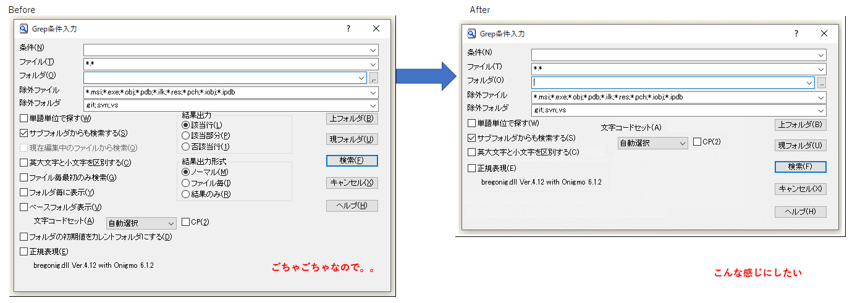Screen dimensions: 868x303
Task: Browse folder with '...' button in Before dialog
Action: (x=374, y=78)
